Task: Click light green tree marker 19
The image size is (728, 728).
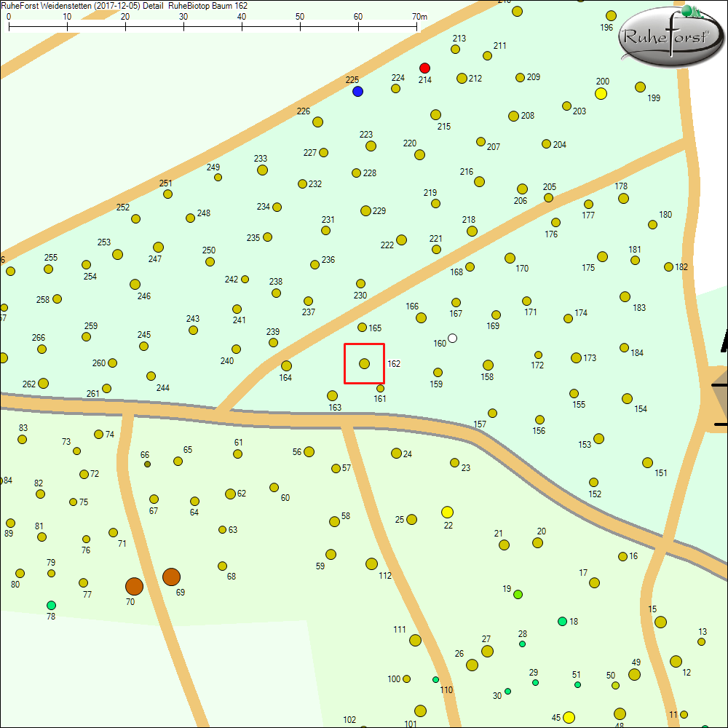Action: (x=518, y=595)
